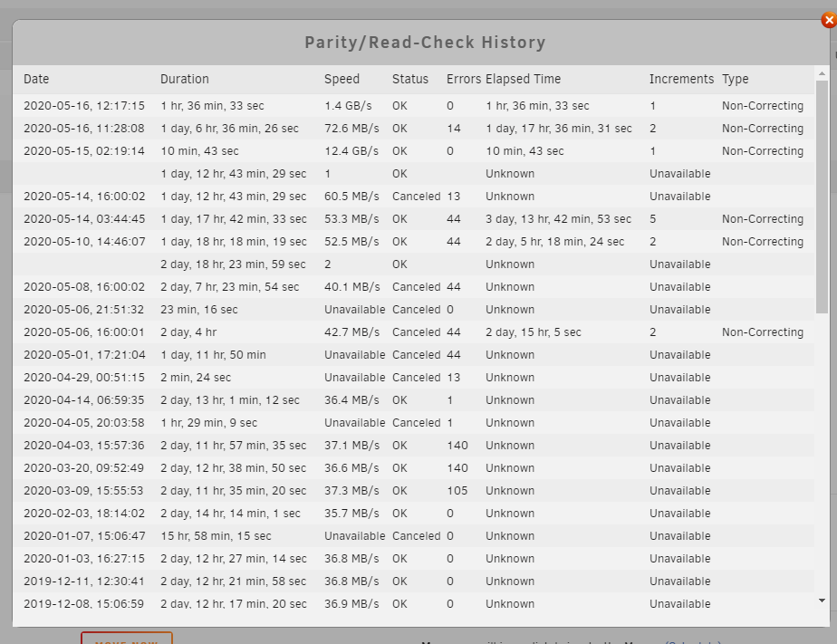Viewport: 837px width, 644px height.
Task: Select the date 2020-04-14, 06:59:35
Action: 84,400
